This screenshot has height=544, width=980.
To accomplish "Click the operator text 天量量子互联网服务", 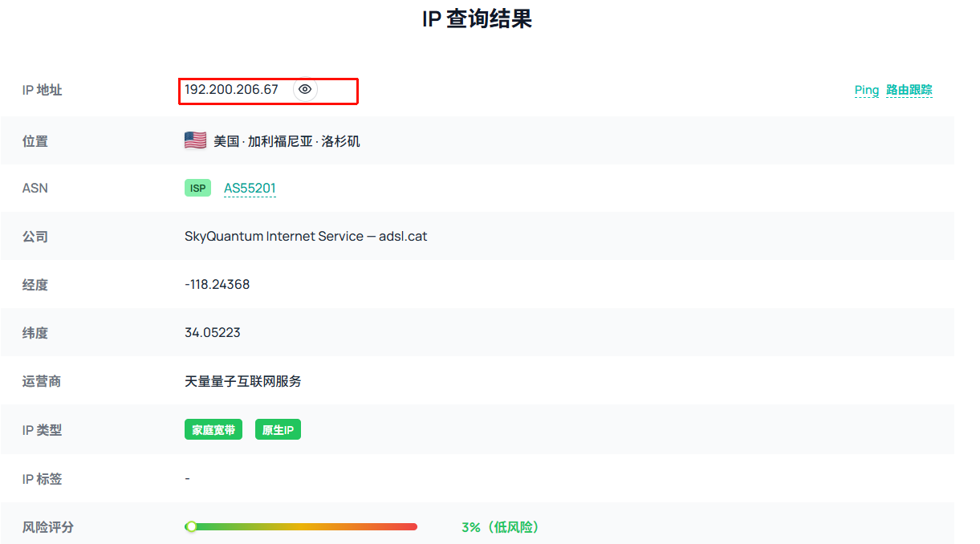I will (243, 381).
